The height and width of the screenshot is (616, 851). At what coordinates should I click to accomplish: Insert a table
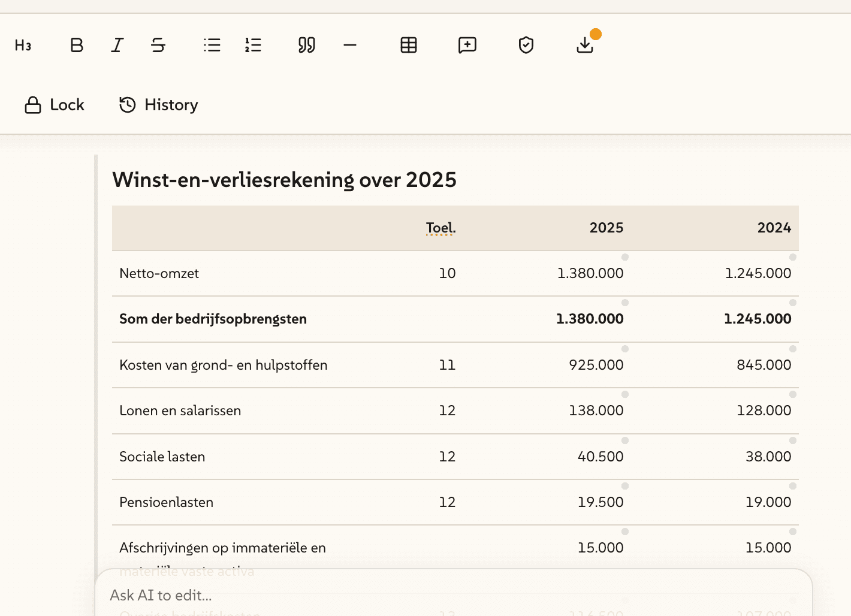coord(408,45)
